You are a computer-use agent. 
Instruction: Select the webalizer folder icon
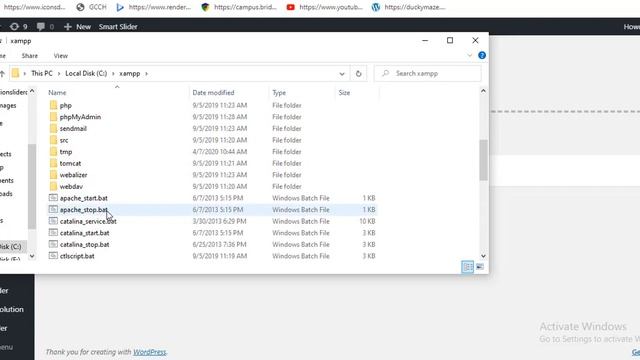tap(53, 175)
